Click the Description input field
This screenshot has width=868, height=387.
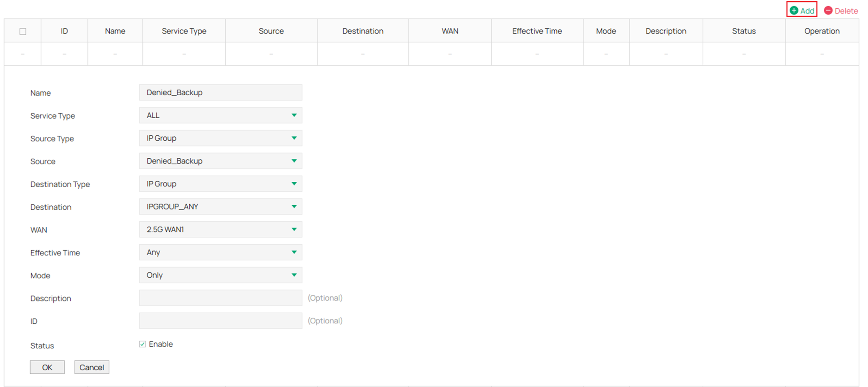(221, 298)
